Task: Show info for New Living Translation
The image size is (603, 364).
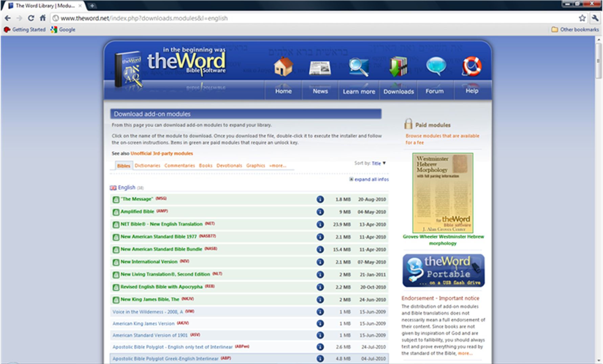Action: [320, 274]
